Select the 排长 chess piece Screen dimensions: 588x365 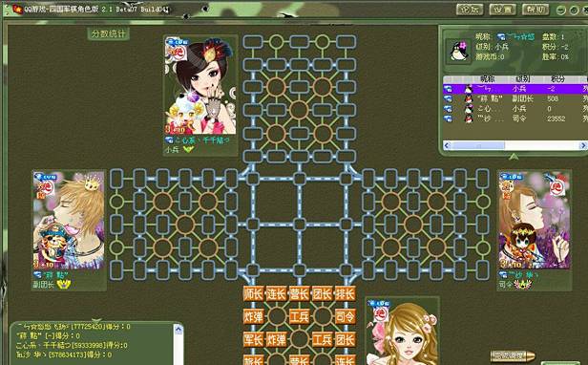[x=345, y=293]
